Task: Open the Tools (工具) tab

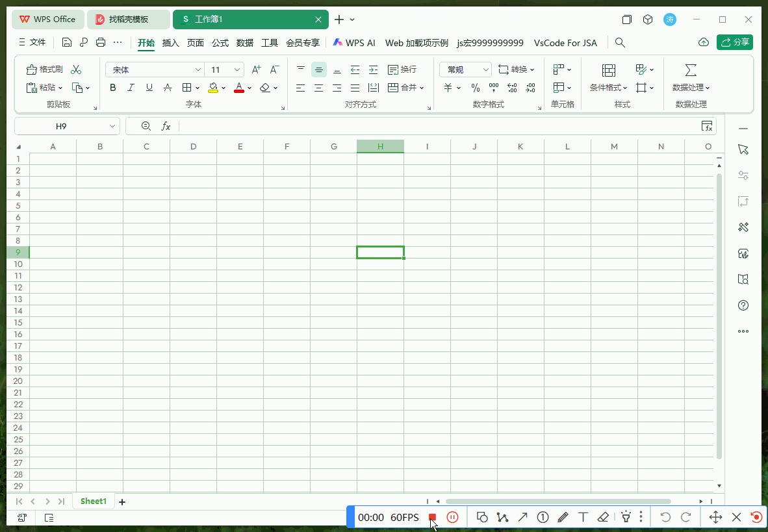Action: [x=270, y=43]
